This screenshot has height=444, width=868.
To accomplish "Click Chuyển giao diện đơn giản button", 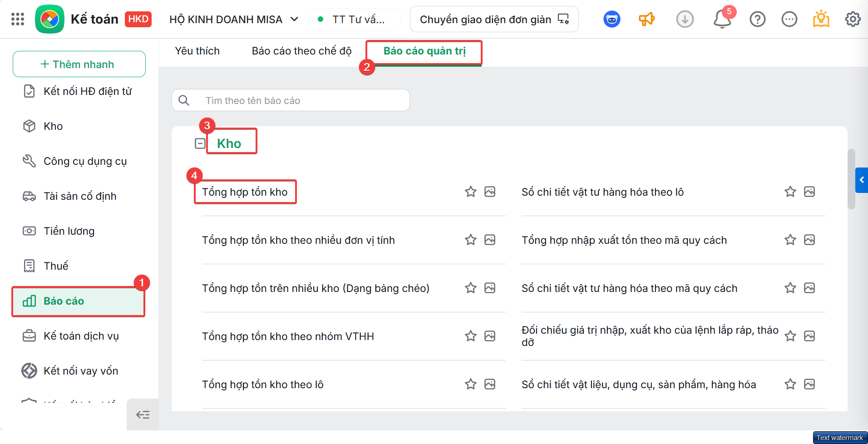I will pyautogui.click(x=494, y=19).
